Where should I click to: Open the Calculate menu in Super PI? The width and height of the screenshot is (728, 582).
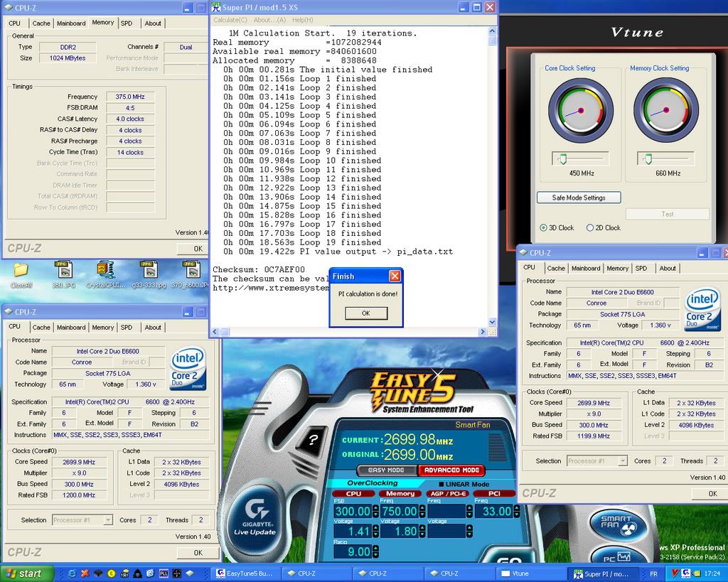coord(230,20)
